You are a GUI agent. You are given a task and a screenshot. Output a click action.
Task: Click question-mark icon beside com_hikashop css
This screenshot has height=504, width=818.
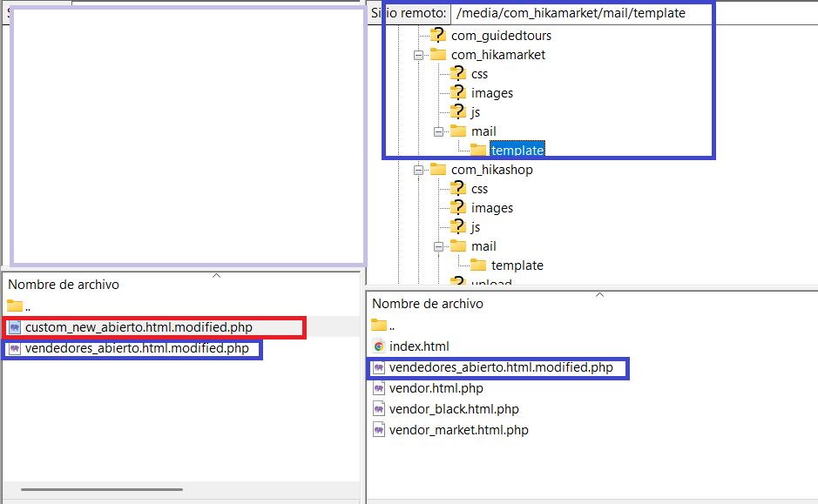pyautogui.click(x=458, y=188)
